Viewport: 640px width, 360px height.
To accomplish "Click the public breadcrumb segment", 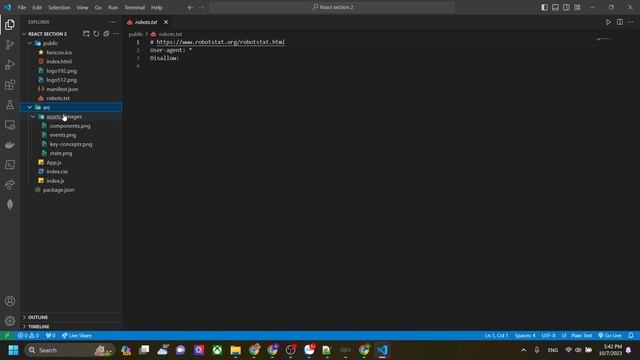I will (136, 34).
